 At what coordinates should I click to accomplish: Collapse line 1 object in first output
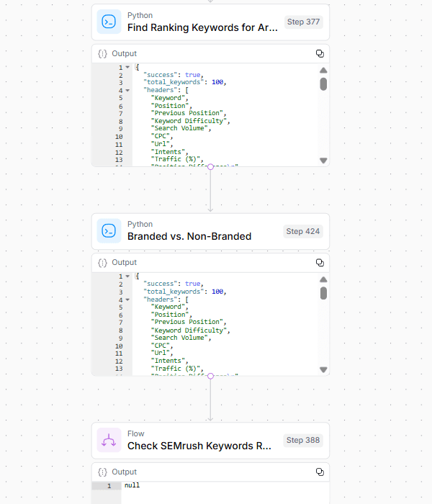point(127,67)
